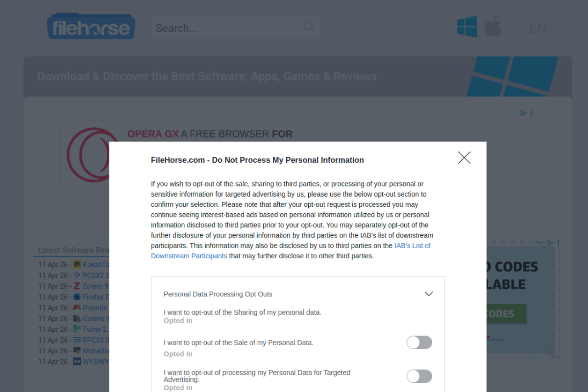
Task: Toggle opt-out of Targeted Advertising processing
Action: [419, 376]
